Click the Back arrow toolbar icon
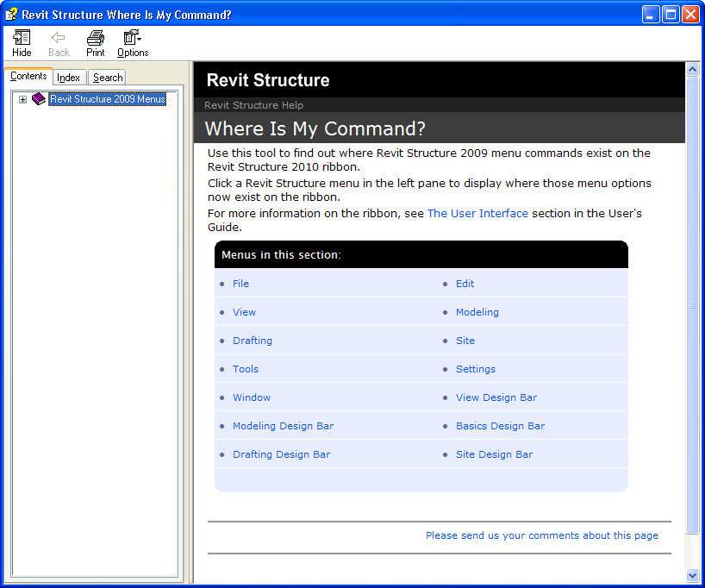 point(59,43)
